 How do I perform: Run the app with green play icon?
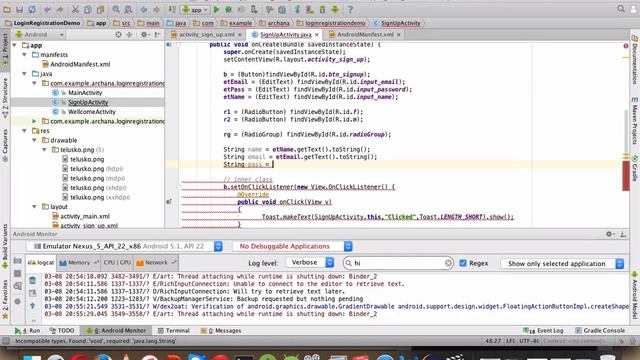pos(217,9)
